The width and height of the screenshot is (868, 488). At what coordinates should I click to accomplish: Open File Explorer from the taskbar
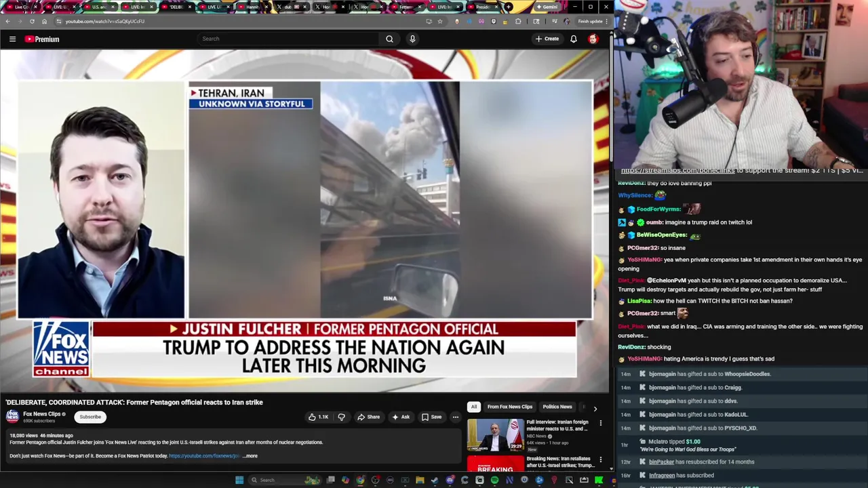[420, 480]
